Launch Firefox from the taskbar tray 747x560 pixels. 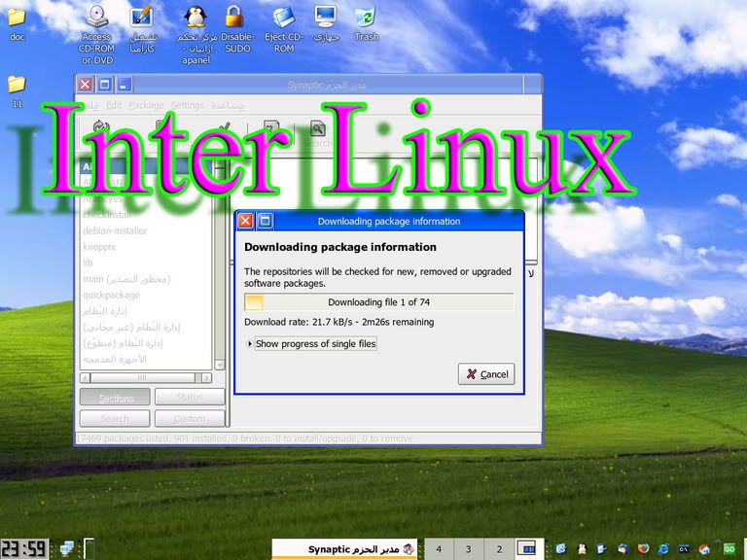(x=643, y=548)
